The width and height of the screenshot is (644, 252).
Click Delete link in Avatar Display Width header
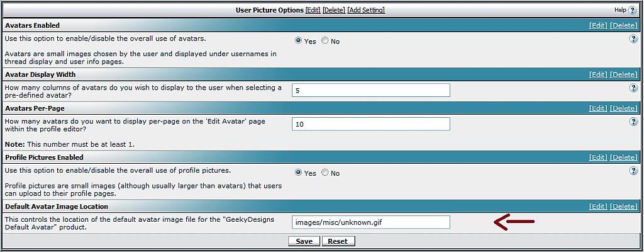623,74
